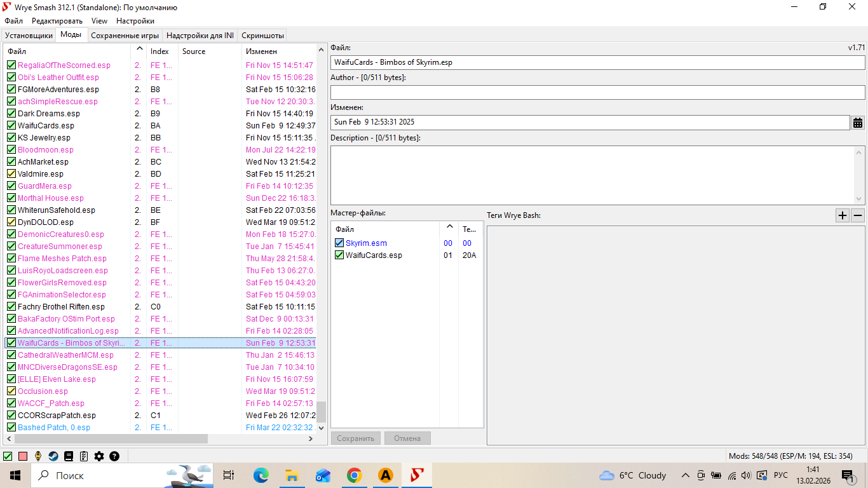Viewport: 868px width, 488px height.
Task: Open the Редактировать menu
Action: tap(57, 21)
